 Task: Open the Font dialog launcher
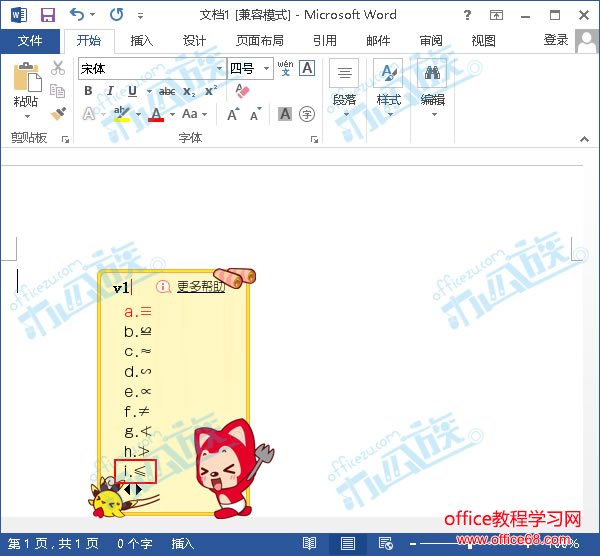click(314, 139)
